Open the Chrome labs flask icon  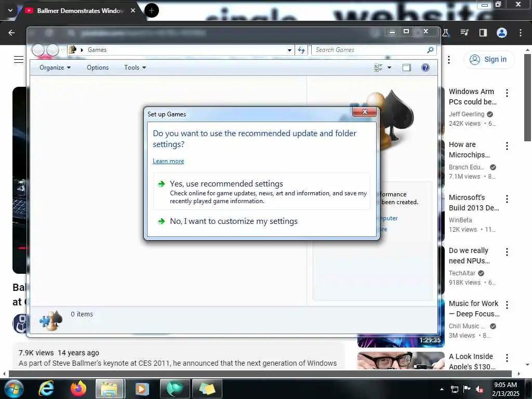[446, 33]
